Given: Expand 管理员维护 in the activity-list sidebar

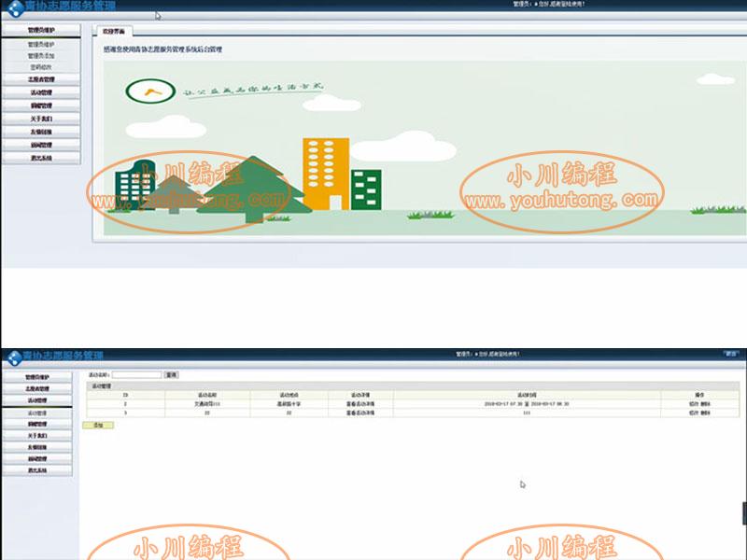Looking at the screenshot, I should click(37, 377).
